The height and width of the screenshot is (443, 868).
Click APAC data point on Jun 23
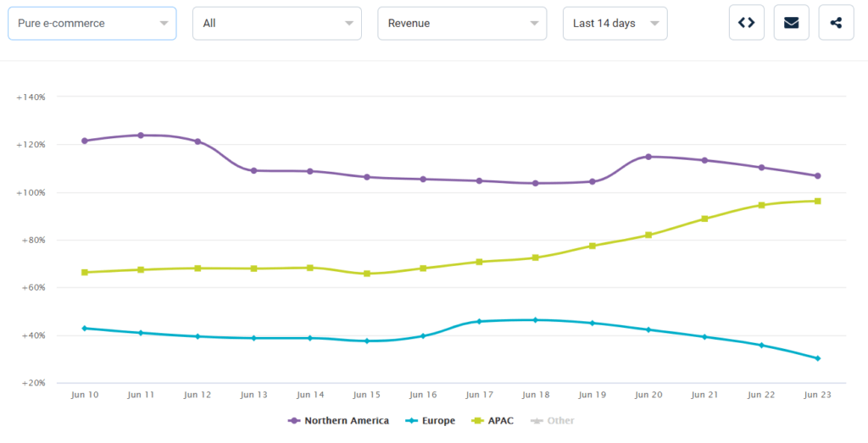[x=817, y=201]
